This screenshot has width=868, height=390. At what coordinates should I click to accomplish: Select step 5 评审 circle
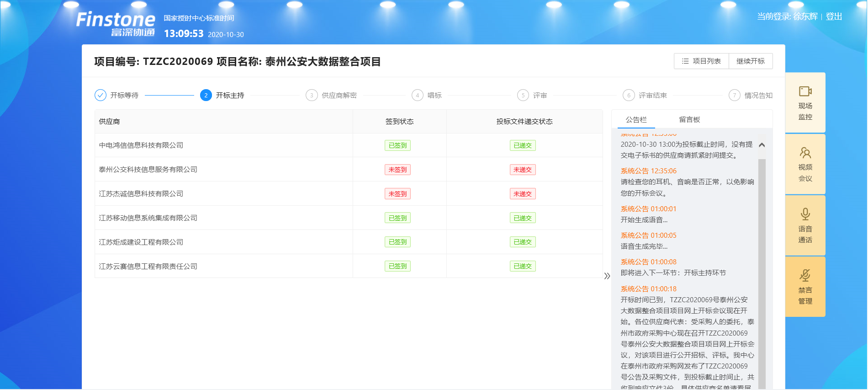pyautogui.click(x=523, y=95)
